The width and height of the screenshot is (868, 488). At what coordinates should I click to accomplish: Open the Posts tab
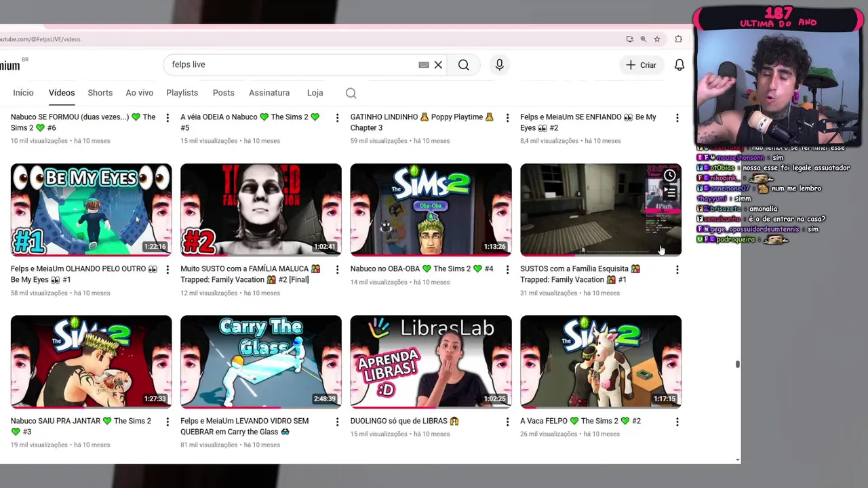(x=224, y=93)
